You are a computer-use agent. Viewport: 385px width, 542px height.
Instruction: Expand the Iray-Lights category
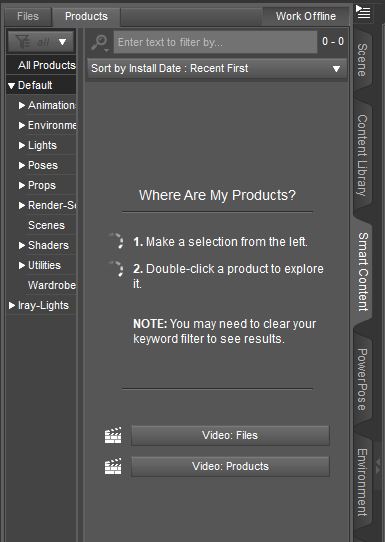click(12, 305)
